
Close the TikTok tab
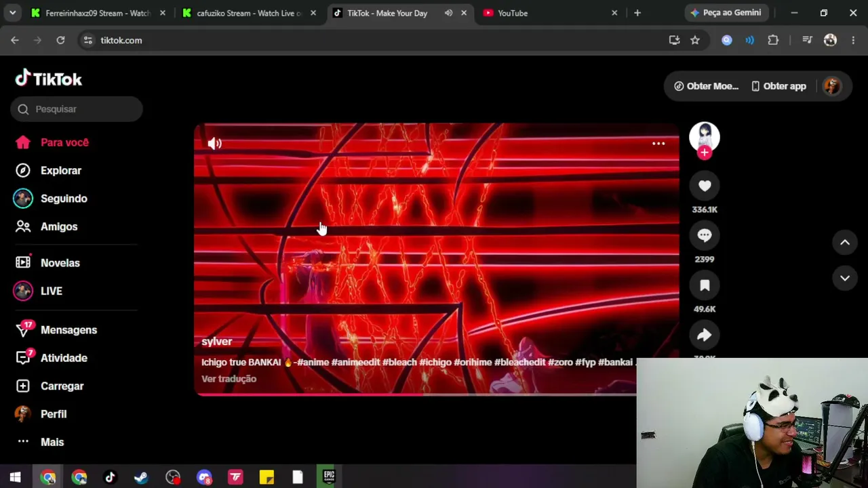coord(464,13)
